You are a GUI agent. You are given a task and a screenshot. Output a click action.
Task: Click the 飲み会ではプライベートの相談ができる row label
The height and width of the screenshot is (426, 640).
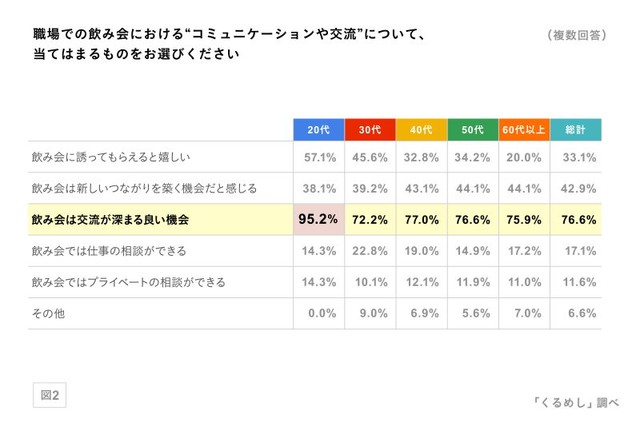click(131, 281)
